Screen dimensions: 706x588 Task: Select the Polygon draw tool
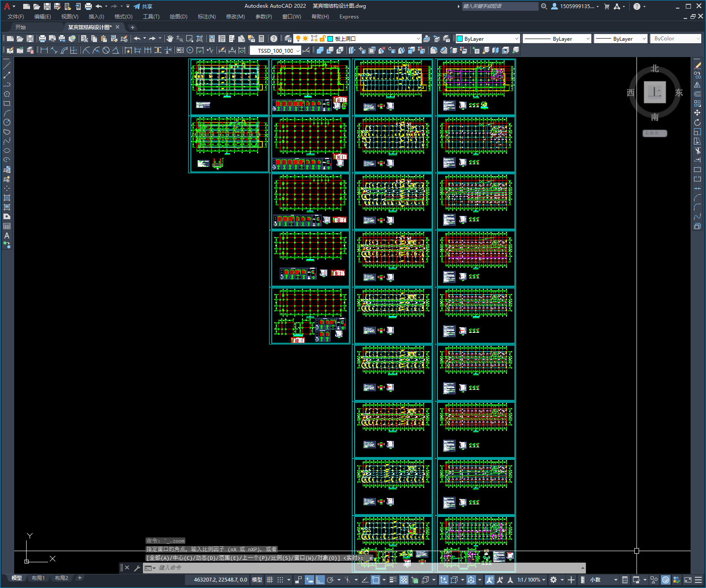(7, 94)
